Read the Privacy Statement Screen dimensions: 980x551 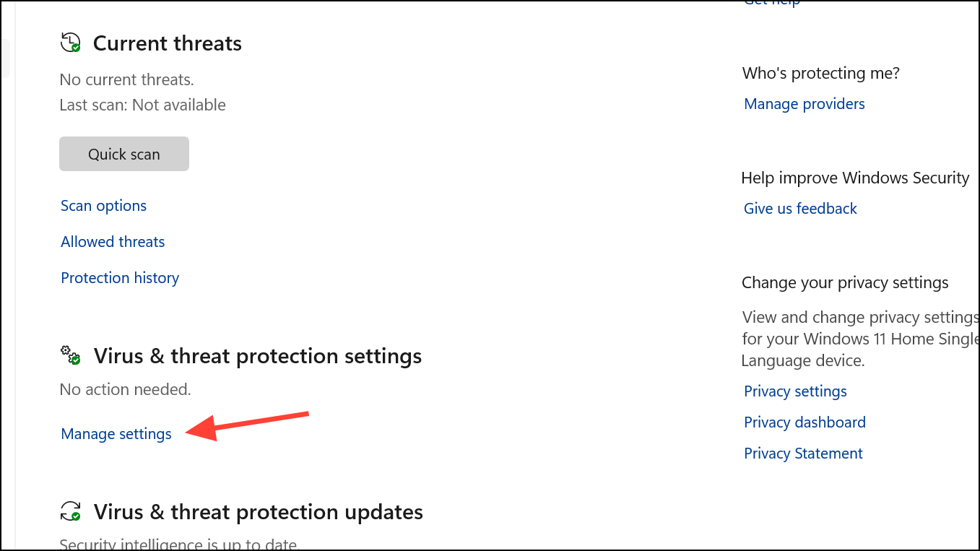pyautogui.click(x=803, y=454)
